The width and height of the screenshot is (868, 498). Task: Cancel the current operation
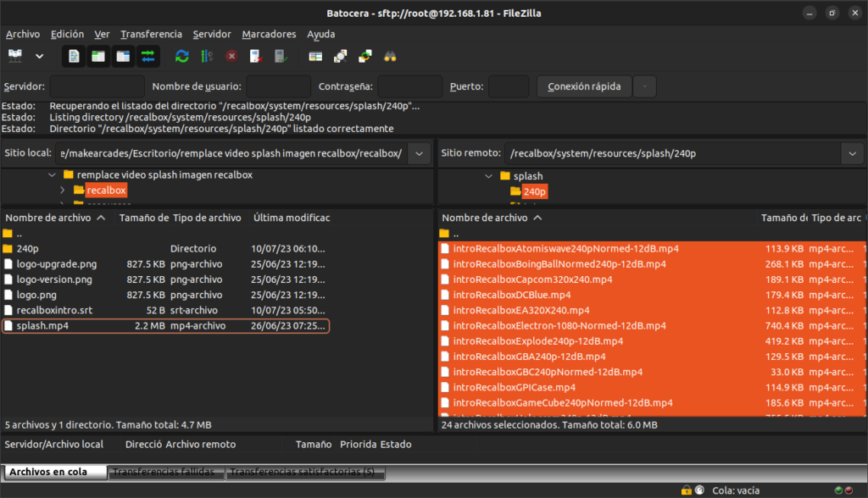[231, 56]
